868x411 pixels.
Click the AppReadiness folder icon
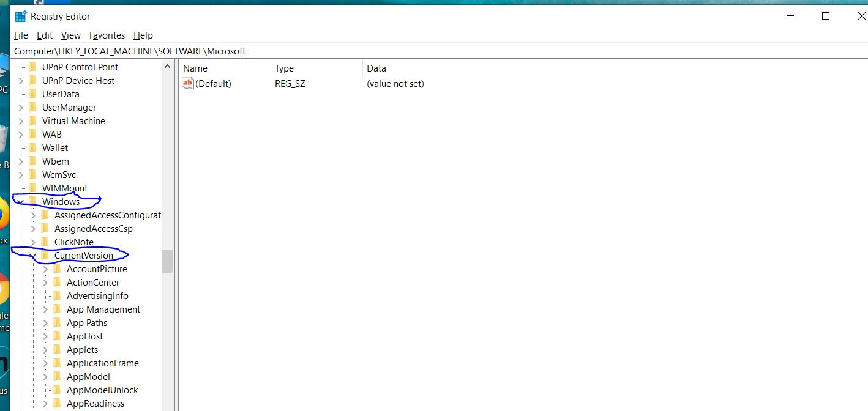[x=58, y=403]
